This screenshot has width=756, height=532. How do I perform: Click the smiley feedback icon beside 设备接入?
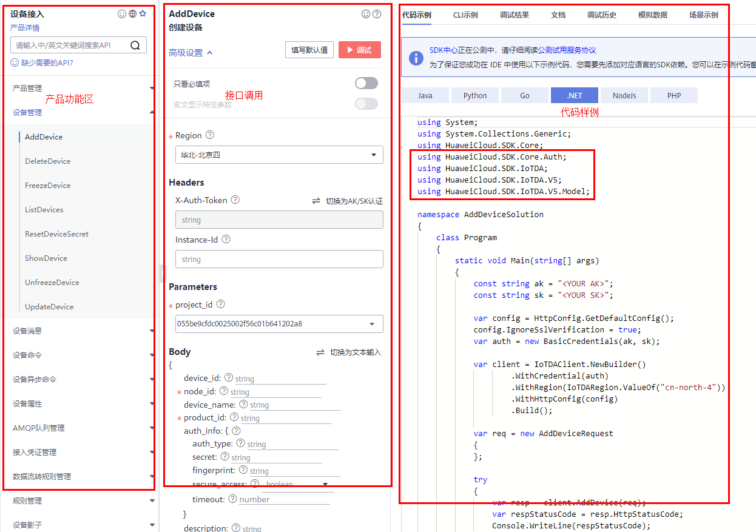click(x=121, y=13)
